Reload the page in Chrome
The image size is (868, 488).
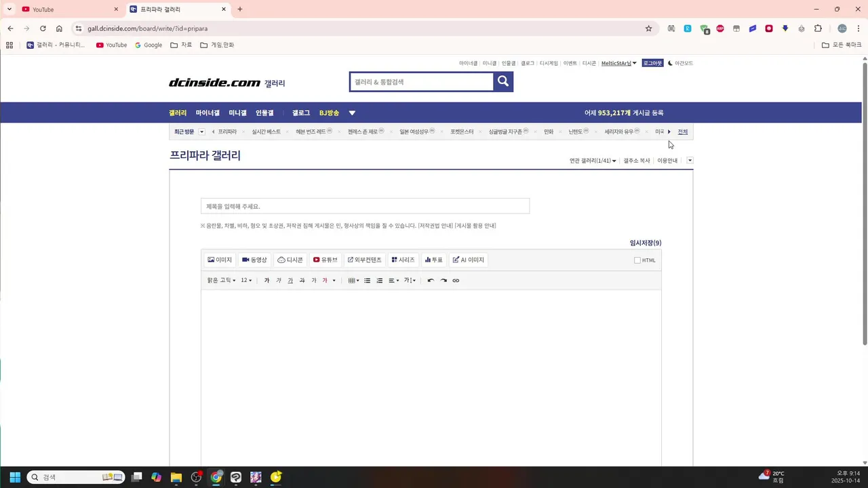pos(43,28)
